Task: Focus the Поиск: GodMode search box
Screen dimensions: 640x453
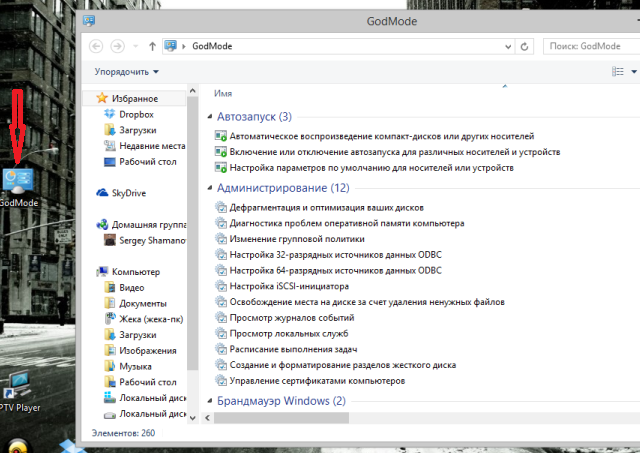Action: pyautogui.click(x=592, y=46)
